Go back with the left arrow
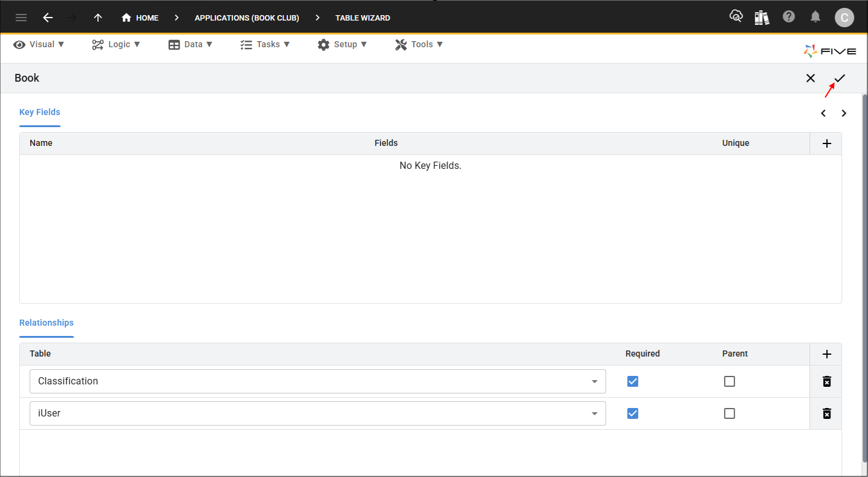The width and height of the screenshot is (868, 477). coord(48,18)
